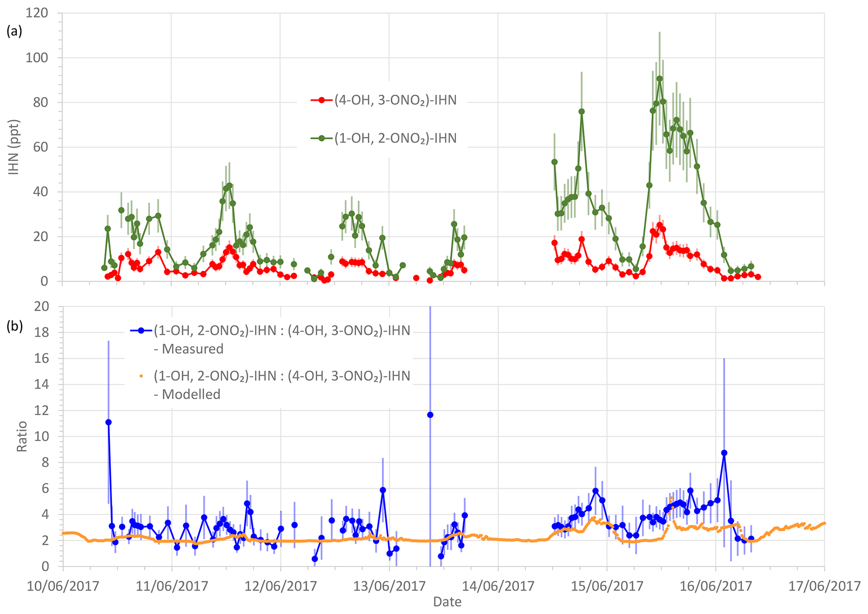Select the (4-OH, 3-ONO₂)-IHN legend text
This screenshot has width=868, height=614.
395,100
